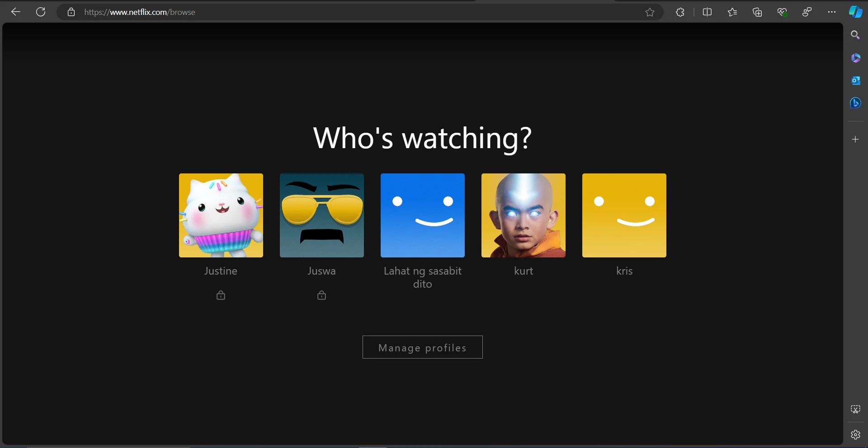The image size is (868, 448).
Task: Launch Copilot from the toolbar
Action: tap(855, 12)
